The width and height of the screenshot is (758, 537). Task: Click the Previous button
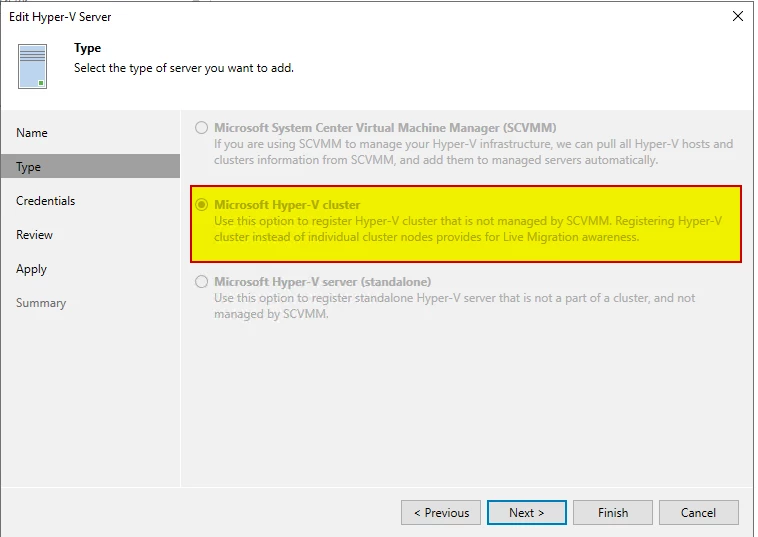441,512
